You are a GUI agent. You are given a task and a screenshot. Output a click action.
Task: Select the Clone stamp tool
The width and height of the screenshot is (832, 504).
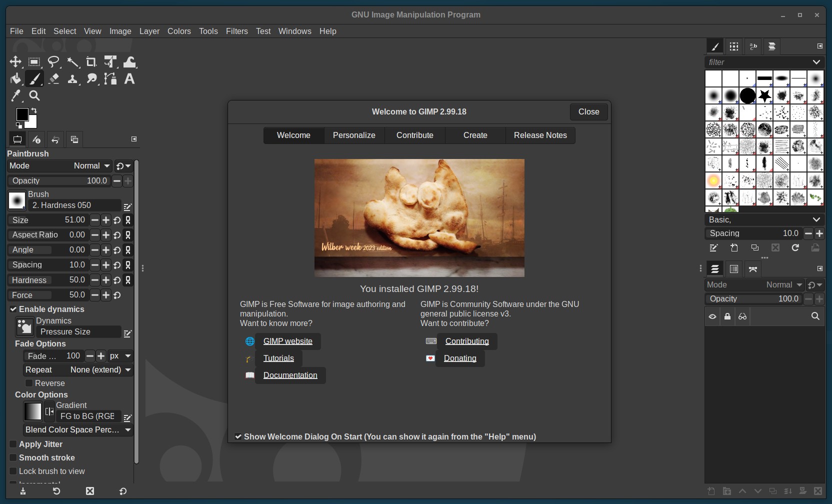click(x=73, y=79)
